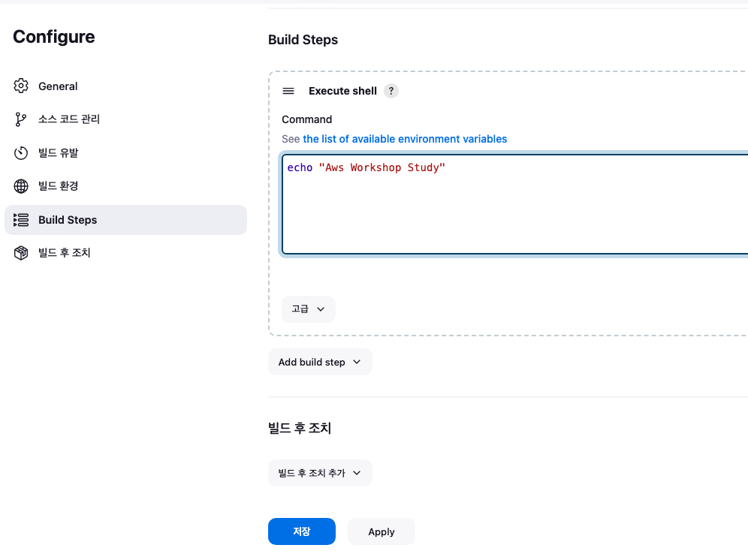Click the Apply button

[x=382, y=531]
